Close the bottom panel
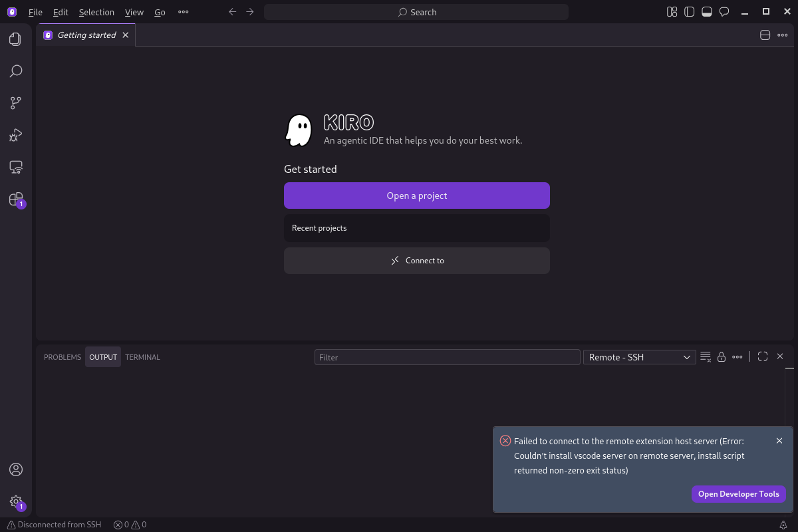798x532 pixels. (780, 357)
